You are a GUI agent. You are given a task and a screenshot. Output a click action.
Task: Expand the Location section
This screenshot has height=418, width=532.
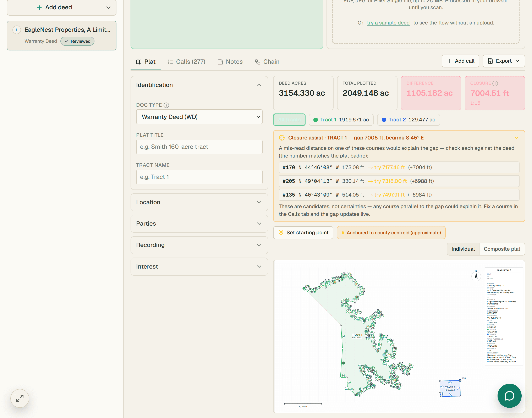(x=199, y=202)
